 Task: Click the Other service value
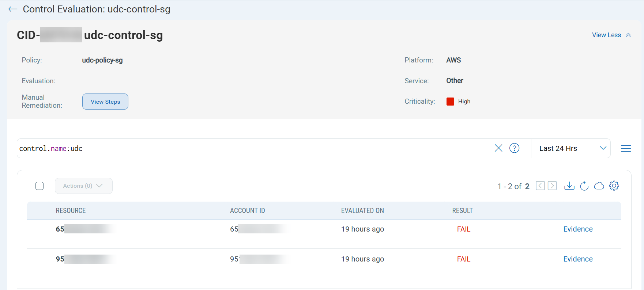pos(455,81)
